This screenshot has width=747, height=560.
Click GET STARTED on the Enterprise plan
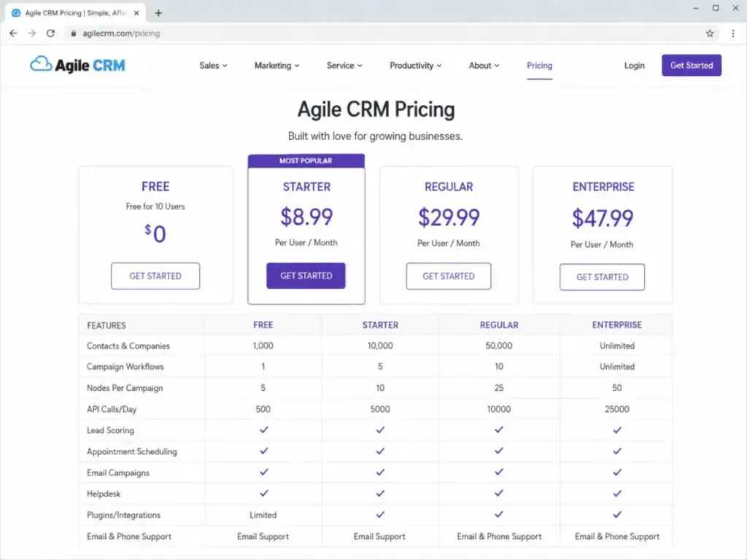(602, 277)
